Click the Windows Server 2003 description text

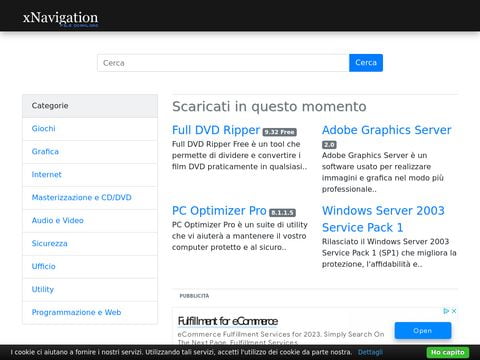(x=389, y=253)
